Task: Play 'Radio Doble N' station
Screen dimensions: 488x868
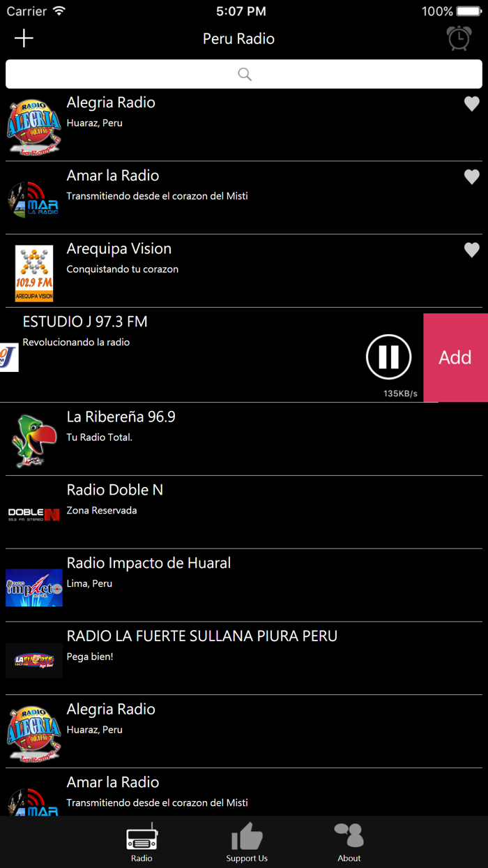Action: [114, 490]
